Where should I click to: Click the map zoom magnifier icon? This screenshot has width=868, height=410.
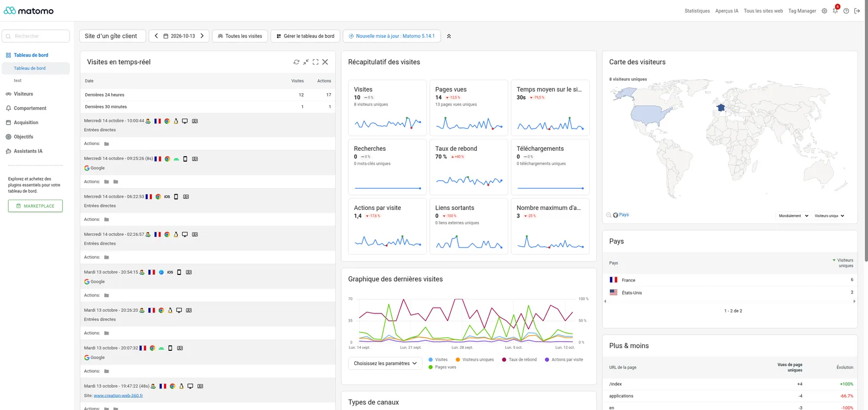(x=609, y=215)
